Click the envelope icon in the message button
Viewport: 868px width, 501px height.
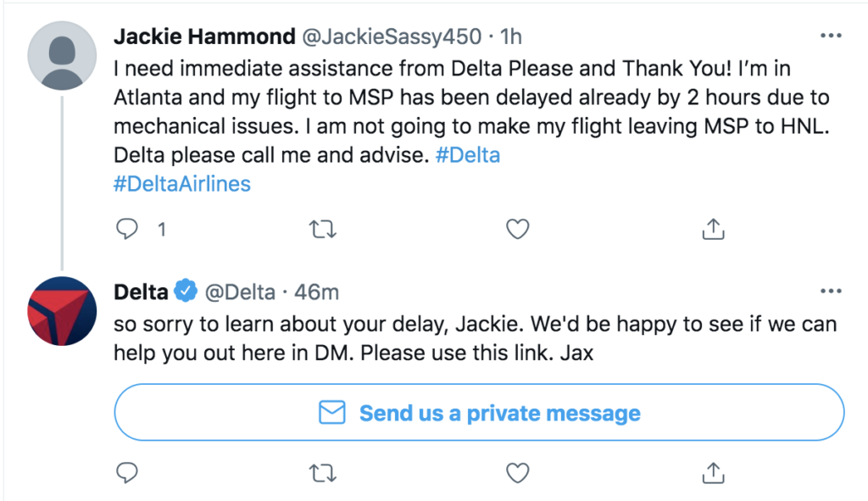[331, 412]
